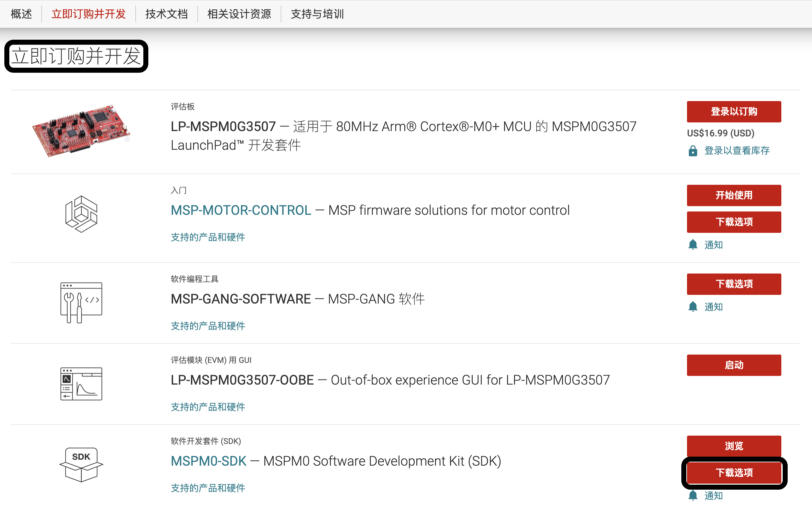
Task: Select the 立即订购并开发 tab
Action: coord(89,14)
